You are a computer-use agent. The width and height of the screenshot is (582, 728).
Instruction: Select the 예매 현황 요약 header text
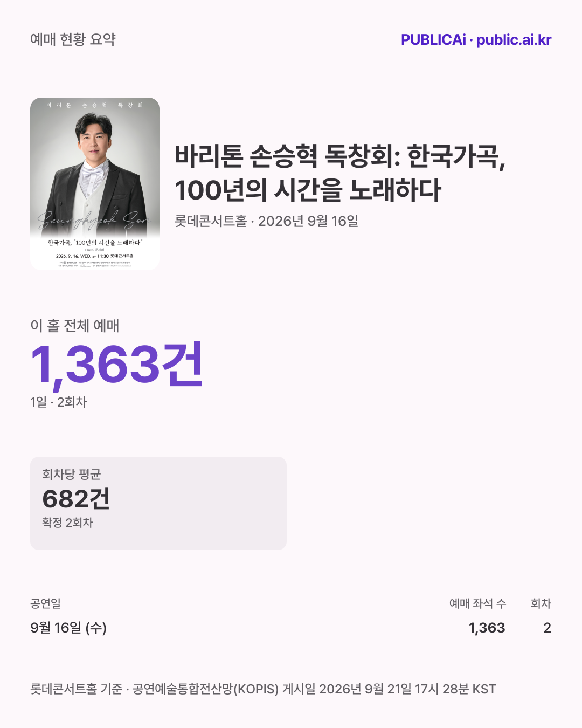(73, 39)
